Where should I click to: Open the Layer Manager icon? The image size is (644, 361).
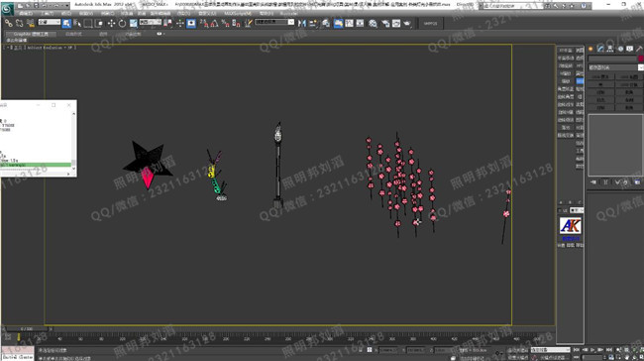(325, 24)
